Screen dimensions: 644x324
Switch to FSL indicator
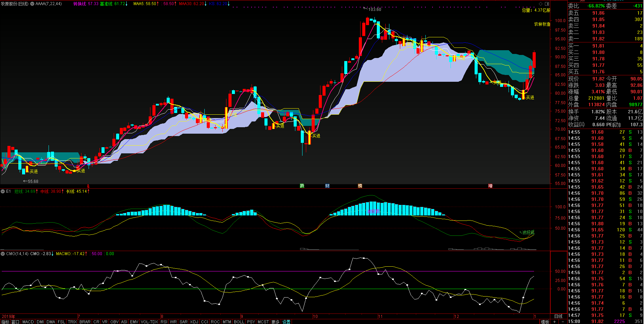pyautogui.click(x=61, y=322)
